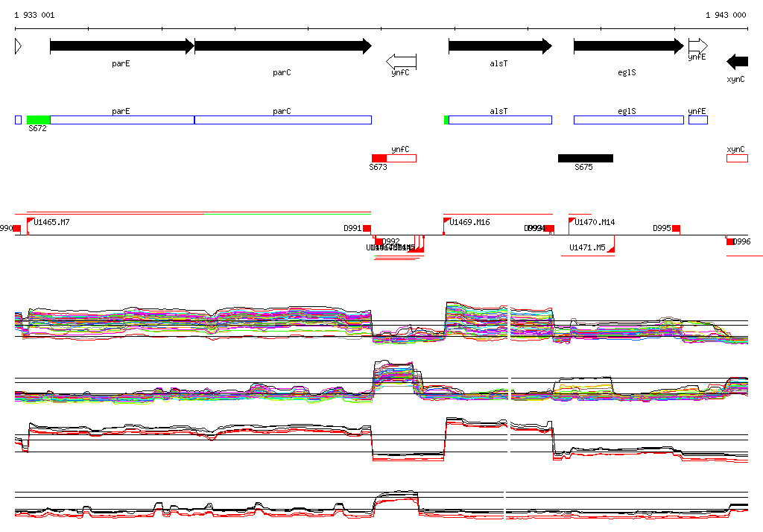Click 'eglS' label under the black arrow

coord(627,72)
